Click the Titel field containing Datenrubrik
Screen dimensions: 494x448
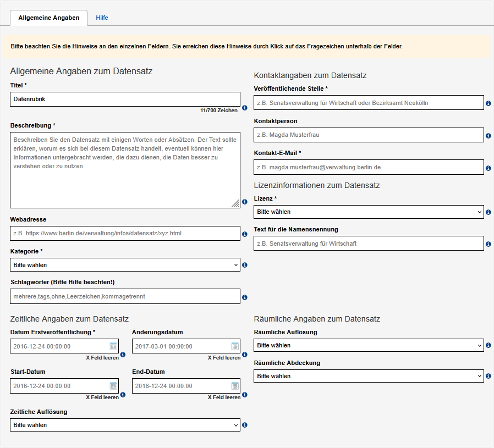(x=125, y=99)
